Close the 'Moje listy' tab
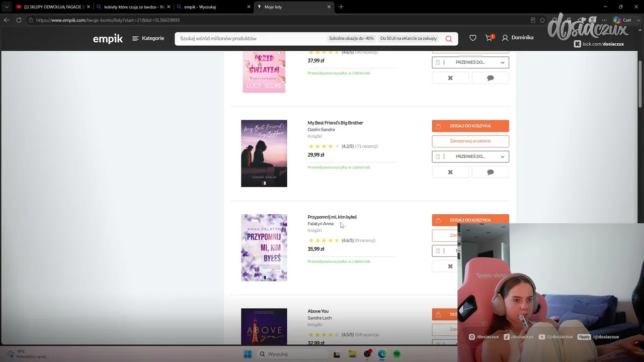The image size is (644, 362). click(x=329, y=7)
